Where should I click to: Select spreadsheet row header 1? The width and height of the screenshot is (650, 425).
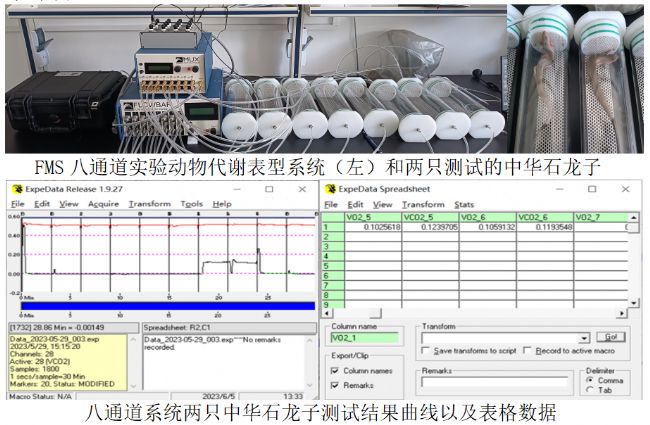coord(333,227)
